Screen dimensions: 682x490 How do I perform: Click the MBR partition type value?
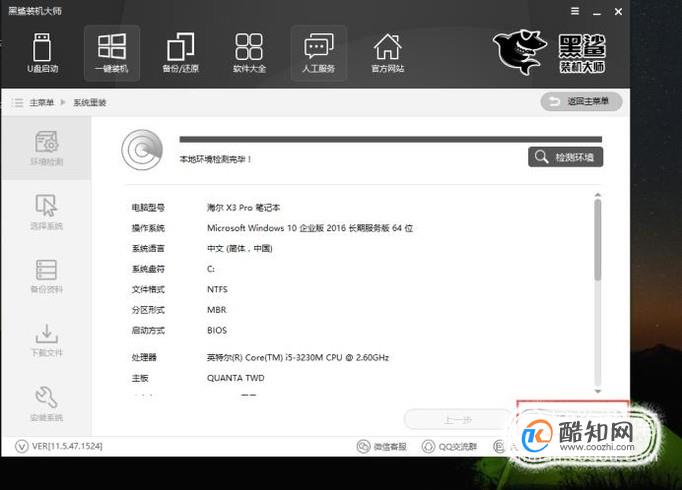(217, 310)
